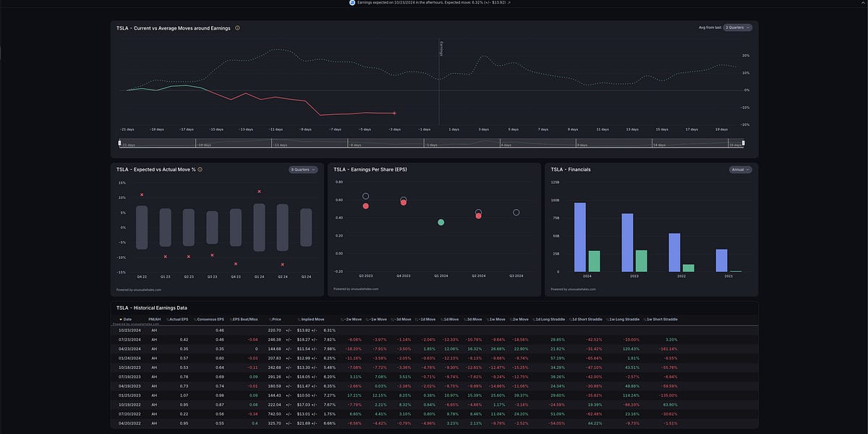Viewport: 868px width, 434px height.
Task: Open the Annual financials dropdown
Action: (741, 169)
